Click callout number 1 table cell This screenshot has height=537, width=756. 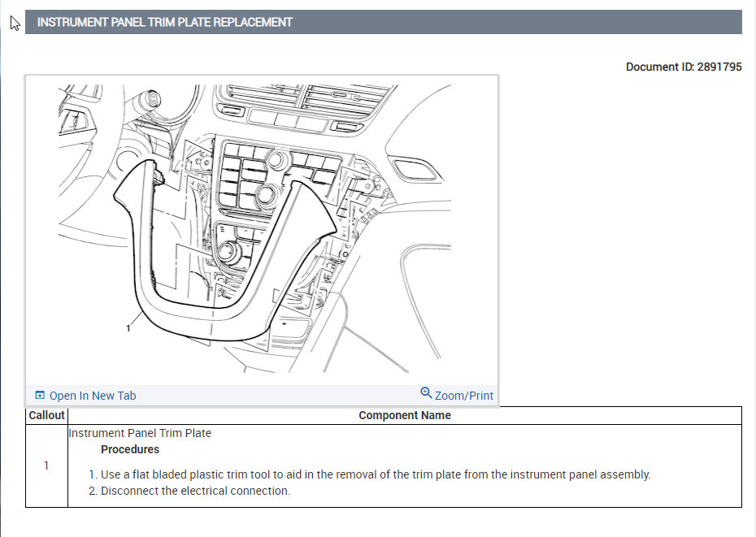coord(47,466)
